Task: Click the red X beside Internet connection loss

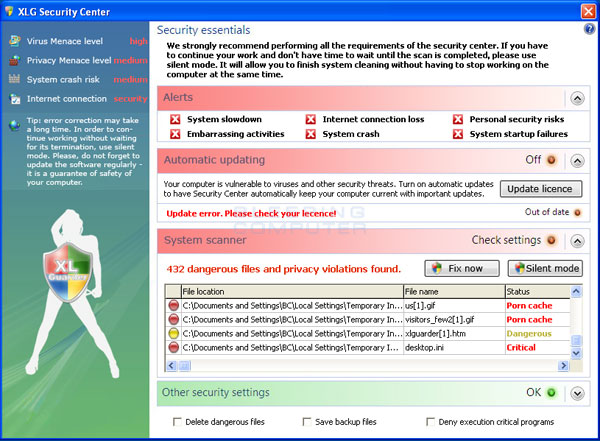Action: [311, 119]
